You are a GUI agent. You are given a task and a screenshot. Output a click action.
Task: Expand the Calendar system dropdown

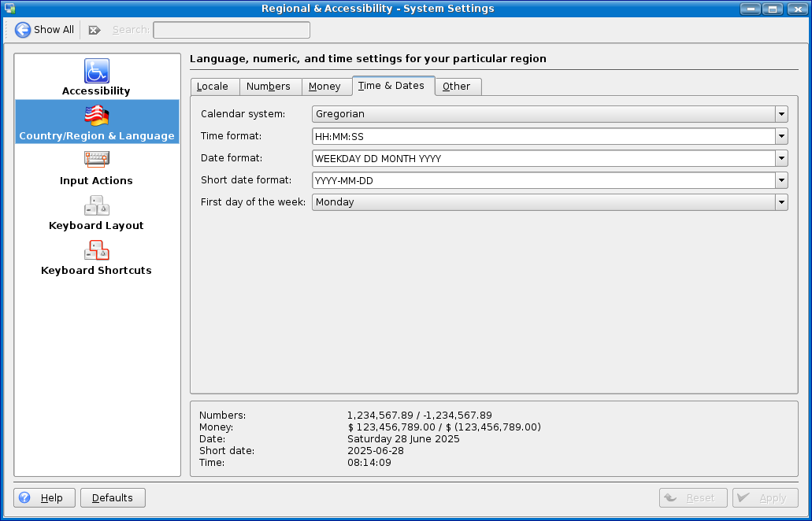coord(781,114)
